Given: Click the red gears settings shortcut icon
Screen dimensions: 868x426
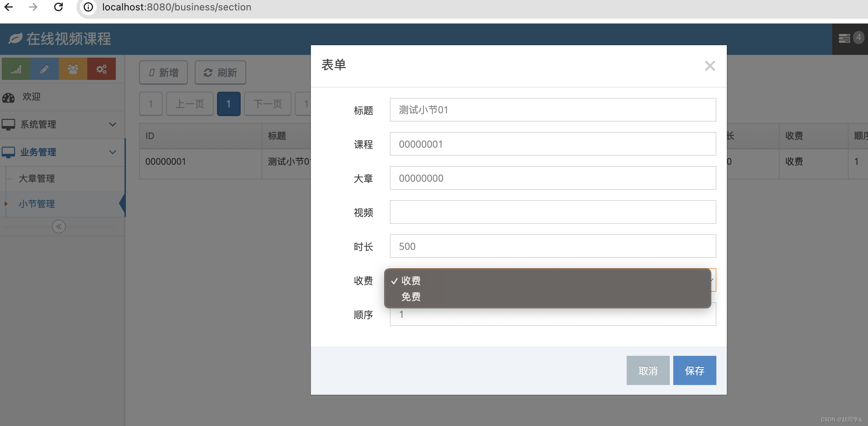Looking at the screenshot, I should pyautogui.click(x=102, y=69).
